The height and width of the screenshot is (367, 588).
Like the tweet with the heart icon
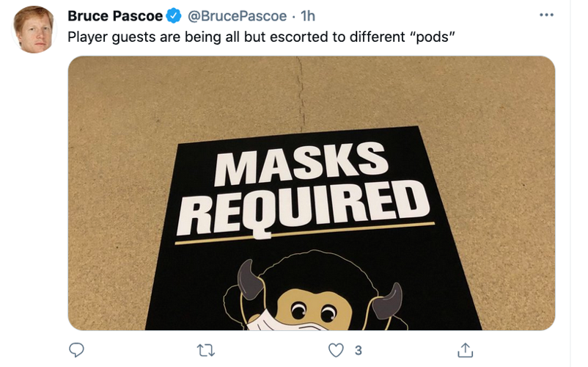pos(336,350)
